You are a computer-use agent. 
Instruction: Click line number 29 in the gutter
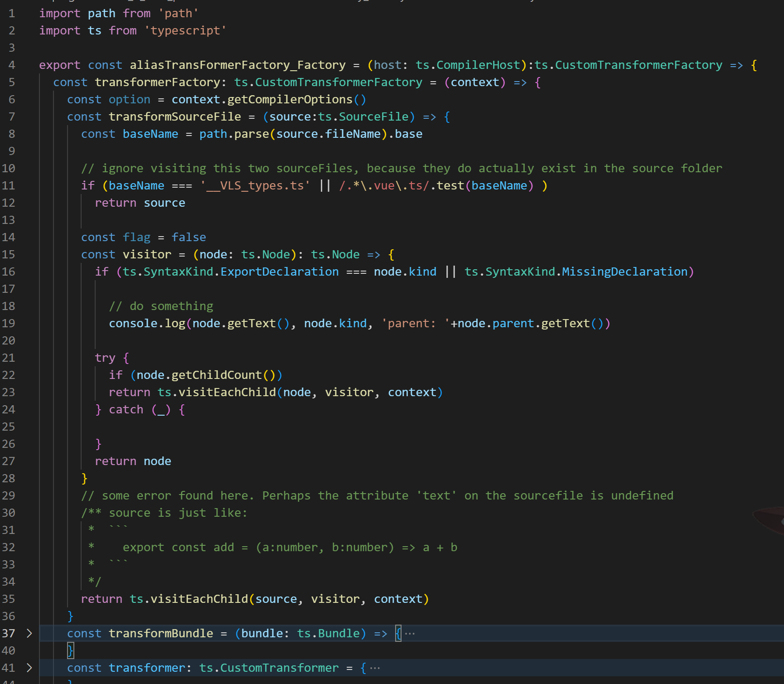[9, 495]
